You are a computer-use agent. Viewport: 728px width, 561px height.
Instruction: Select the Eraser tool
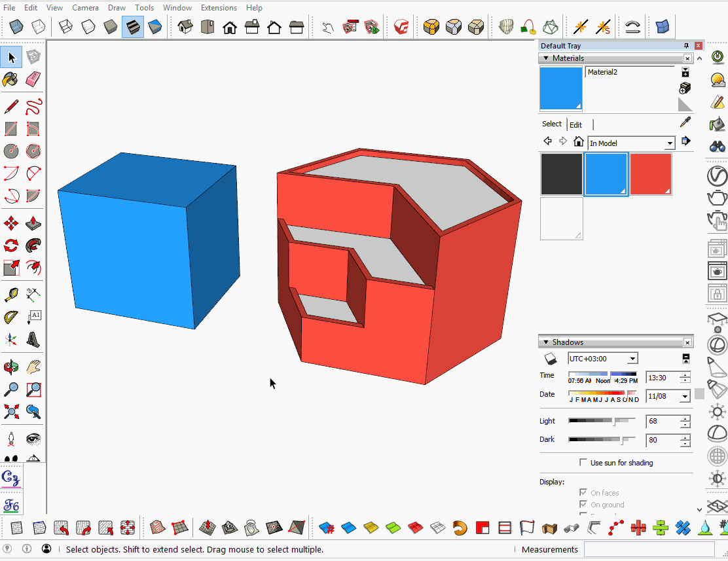33,79
